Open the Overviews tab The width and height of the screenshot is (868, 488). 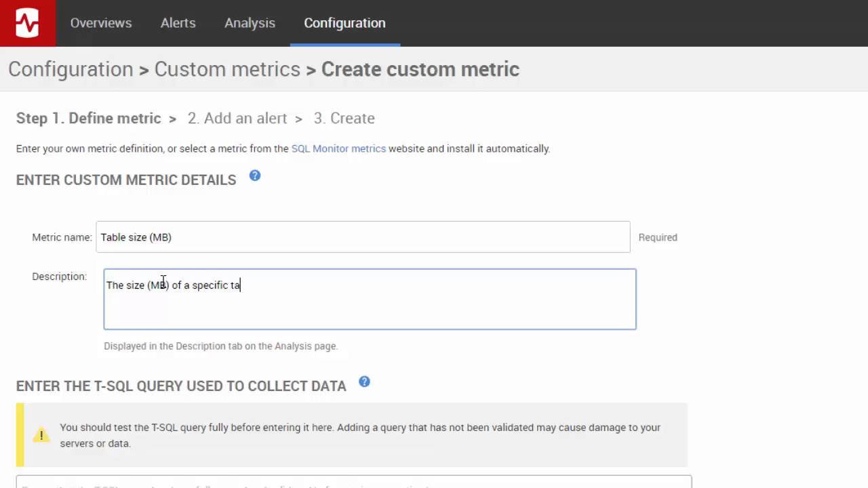tap(101, 23)
